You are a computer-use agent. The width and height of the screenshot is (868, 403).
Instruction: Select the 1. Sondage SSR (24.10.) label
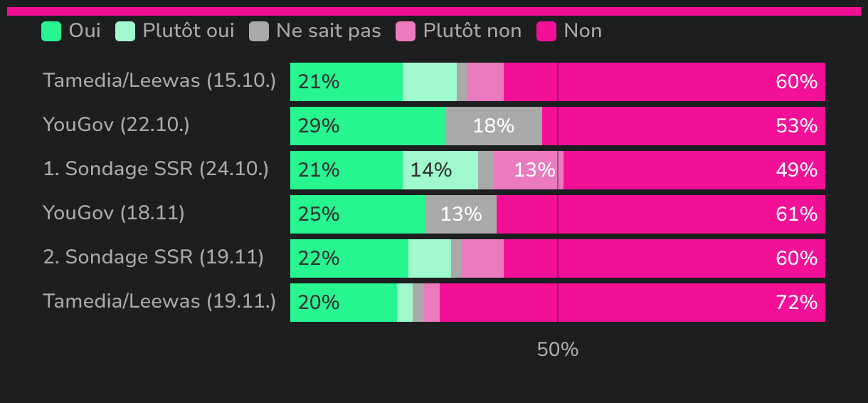pyautogui.click(x=156, y=169)
